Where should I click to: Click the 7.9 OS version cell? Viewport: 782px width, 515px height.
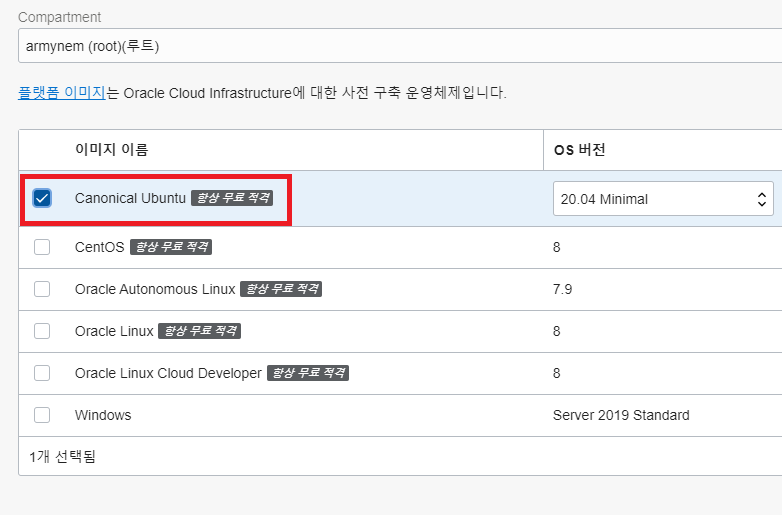562,289
